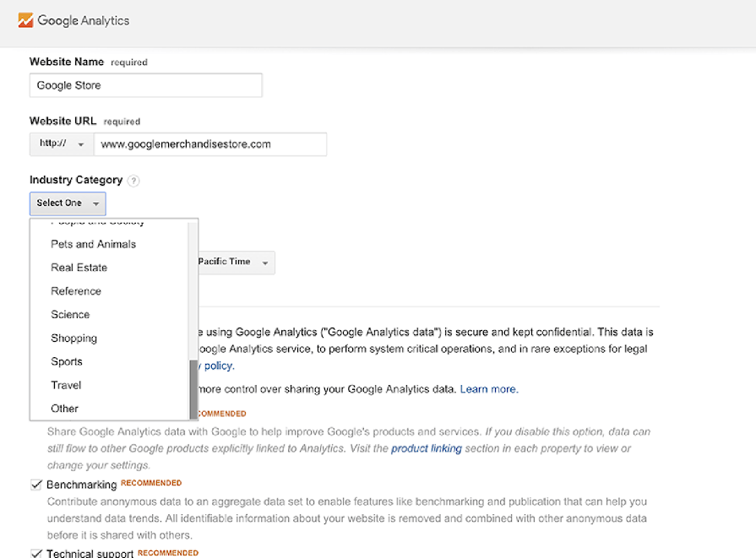Follow the product linking link

[427, 448]
